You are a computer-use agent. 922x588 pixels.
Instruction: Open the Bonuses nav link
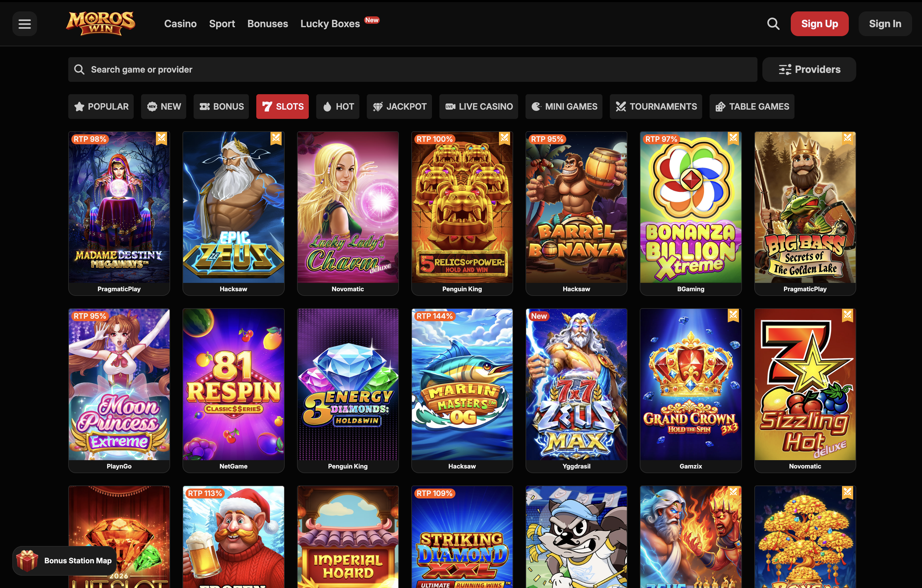coord(268,24)
